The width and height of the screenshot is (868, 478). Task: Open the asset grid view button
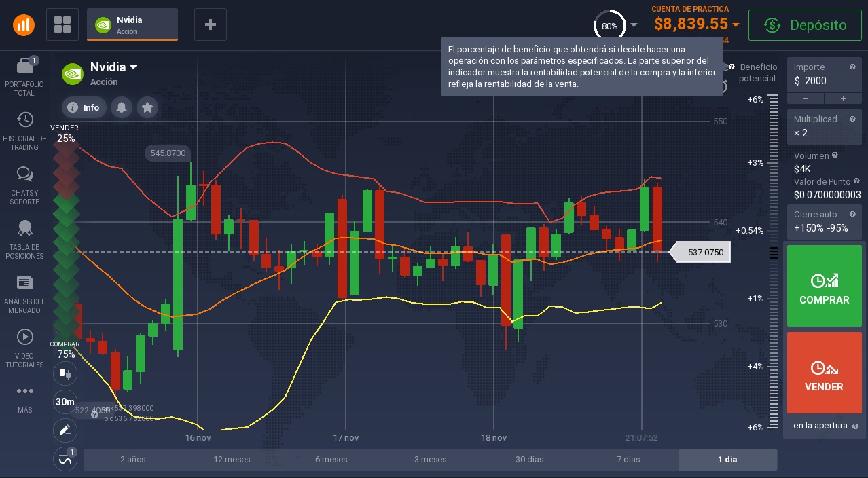coord(62,25)
